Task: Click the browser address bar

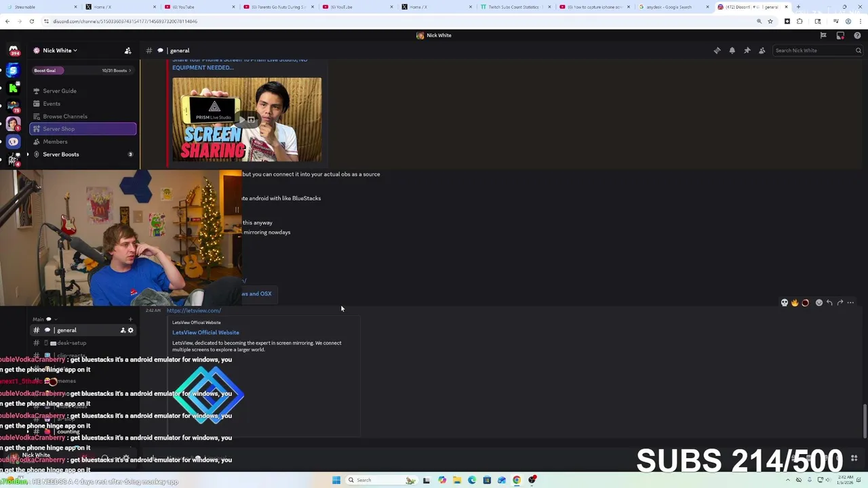Action: point(400,21)
